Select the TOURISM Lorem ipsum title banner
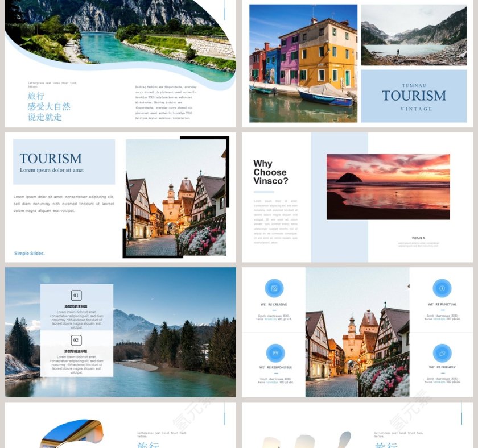Image resolution: width=478 pixels, height=448 pixels. click(x=64, y=162)
